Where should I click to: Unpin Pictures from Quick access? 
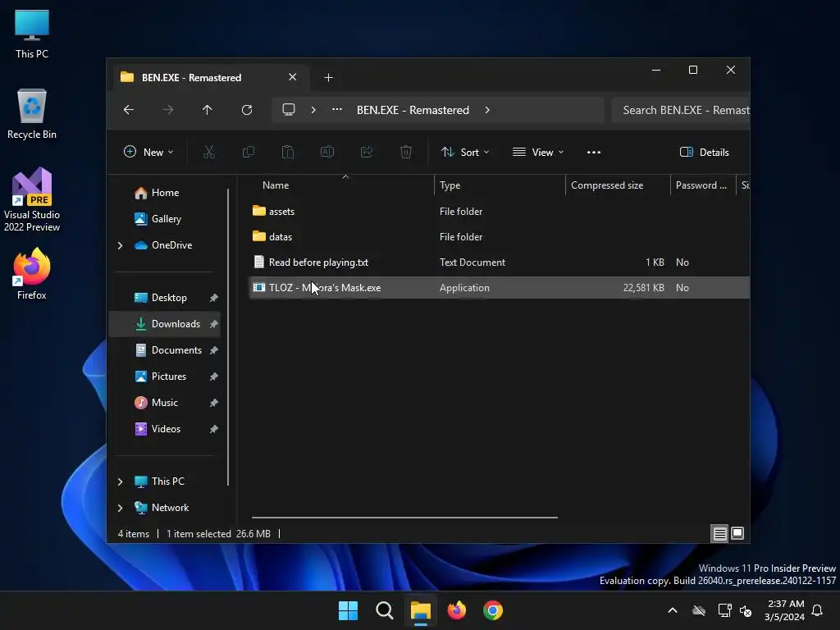(x=214, y=377)
